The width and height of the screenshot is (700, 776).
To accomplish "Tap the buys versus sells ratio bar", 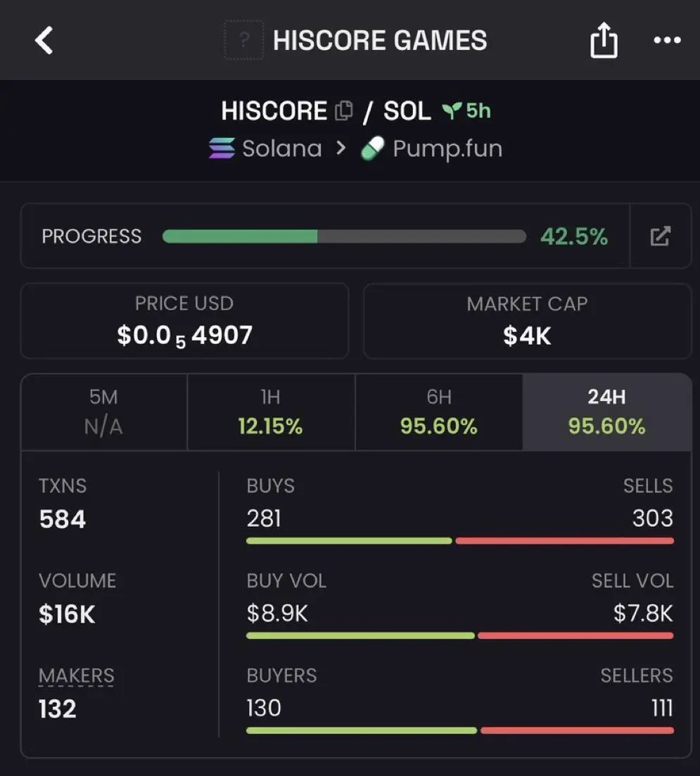I will pos(460,541).
